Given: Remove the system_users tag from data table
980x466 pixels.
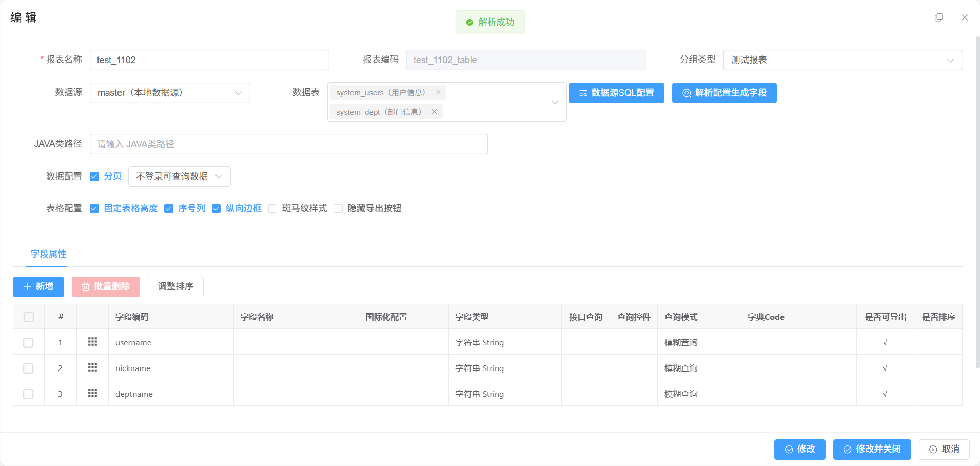Looking at the screenshot, I should pyautogui.click(x=438, y=92).
